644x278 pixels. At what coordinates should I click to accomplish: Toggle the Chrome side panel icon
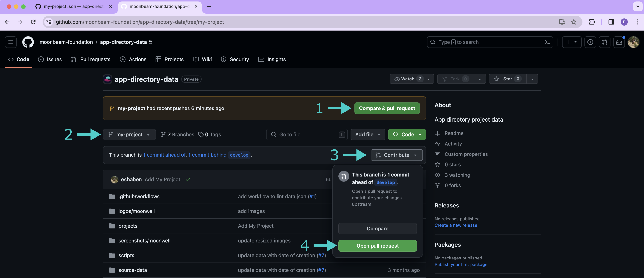[x=611, y=22]
